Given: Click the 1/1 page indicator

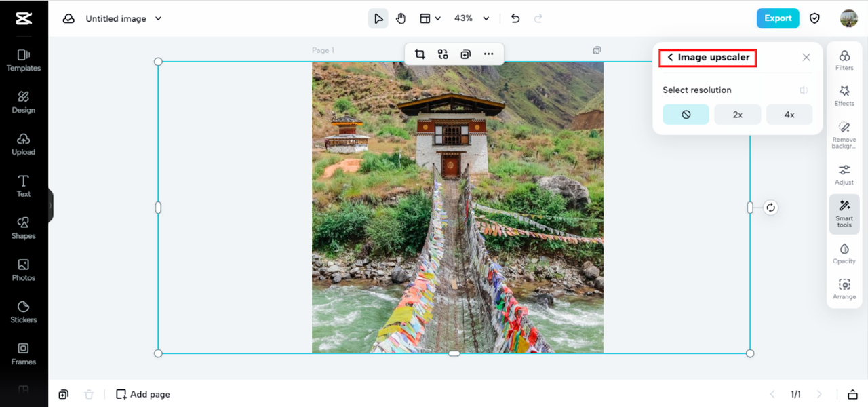Looking at the screenshot, I should coord(795,394).
